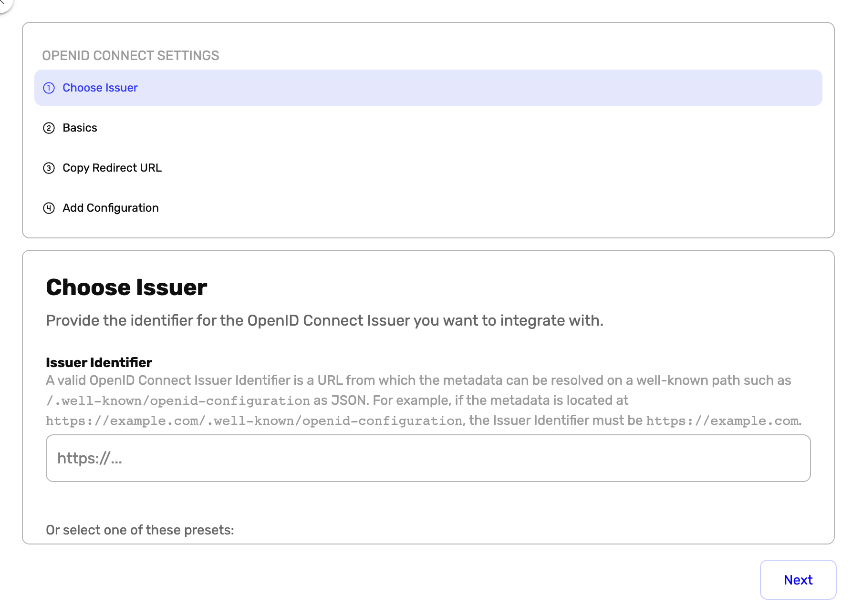The image size is (852, 616).
Task: Select the "Choose Issuer" wizard step
Action: click(x=100, y=88)
